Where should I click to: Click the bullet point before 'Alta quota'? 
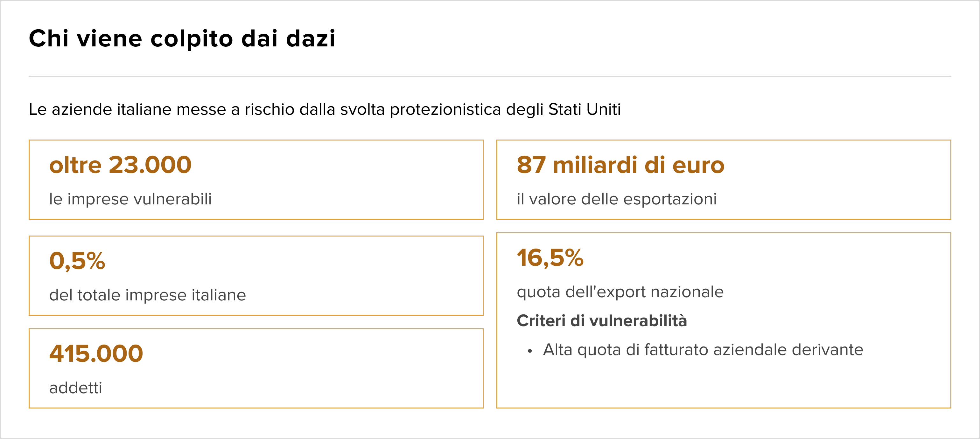[529, 351]
